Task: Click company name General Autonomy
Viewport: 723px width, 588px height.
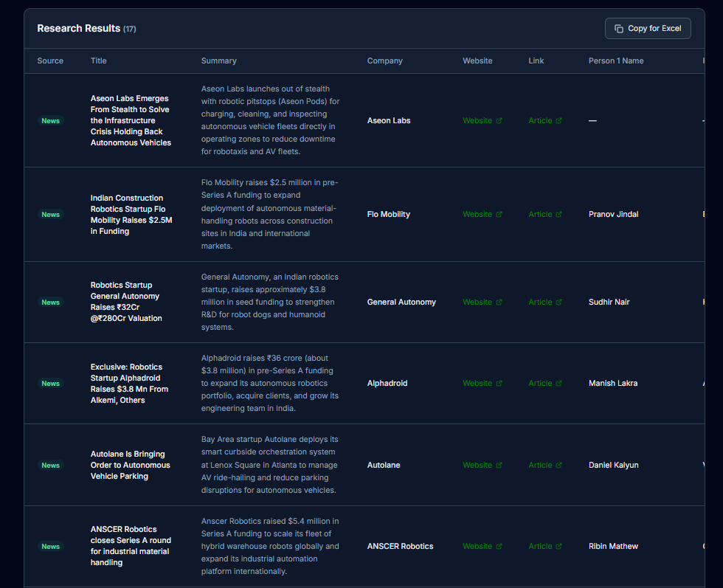Action: click(401, 302)
